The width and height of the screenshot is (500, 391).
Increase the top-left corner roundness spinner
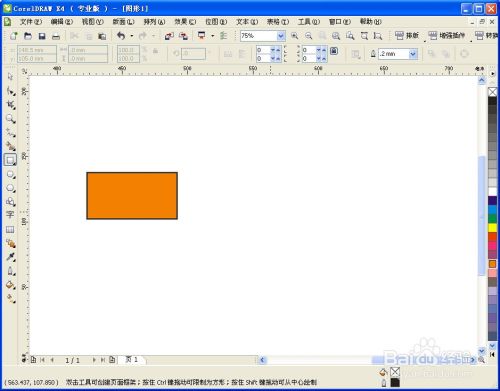click(x=278, y=50)
